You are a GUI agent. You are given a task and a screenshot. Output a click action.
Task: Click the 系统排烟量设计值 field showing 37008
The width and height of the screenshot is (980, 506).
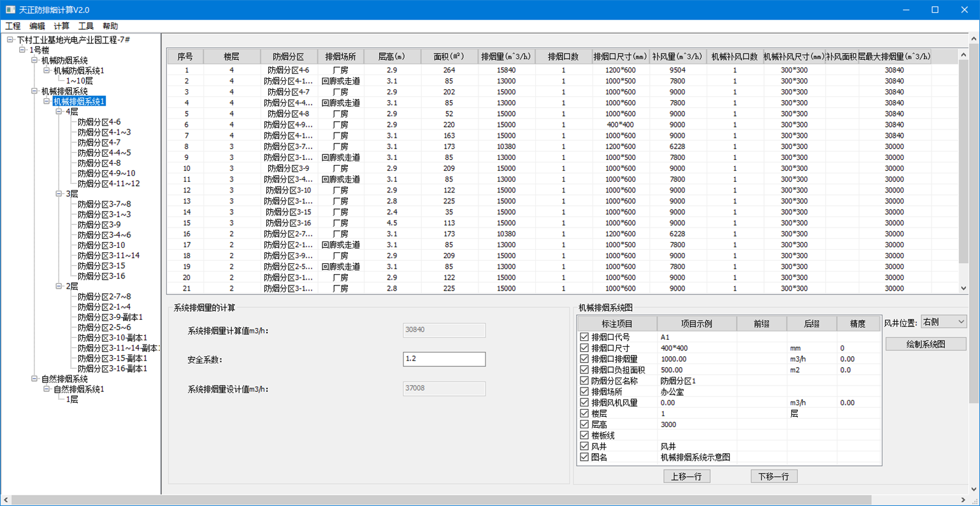[444, 388]
